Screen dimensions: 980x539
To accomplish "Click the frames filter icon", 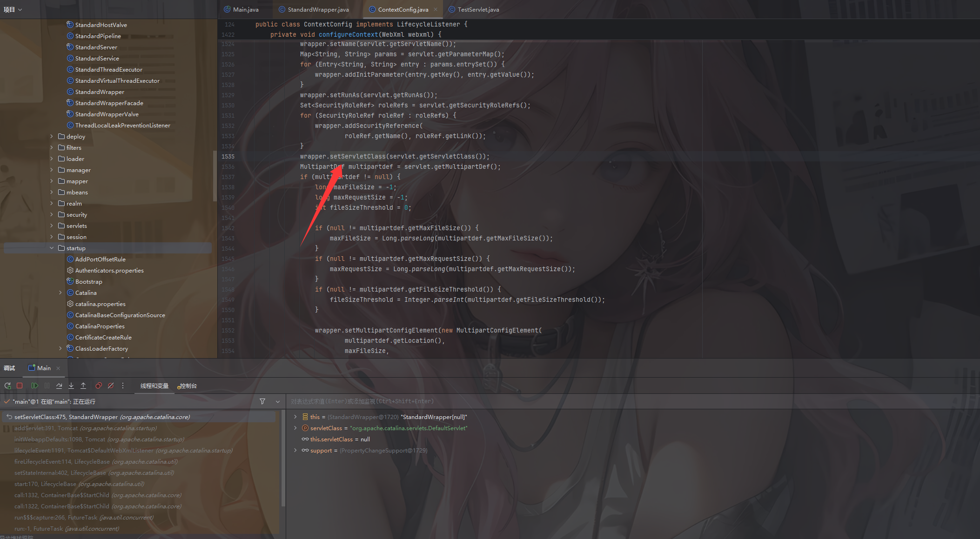I will click(x=262, y=401).
